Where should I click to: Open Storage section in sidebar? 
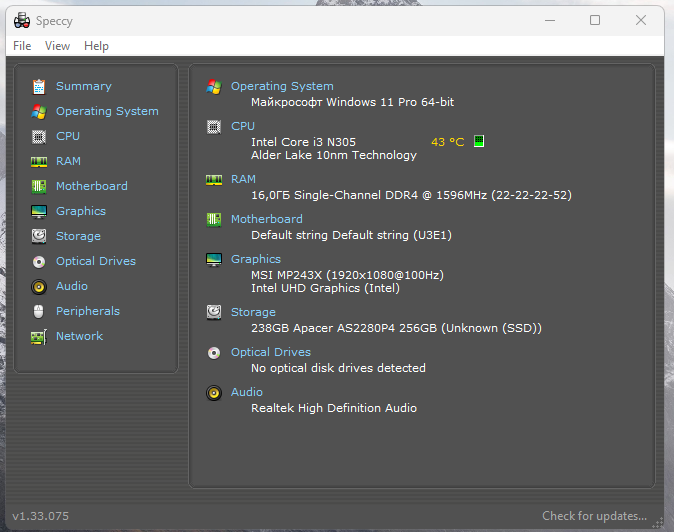pos(78,236)
